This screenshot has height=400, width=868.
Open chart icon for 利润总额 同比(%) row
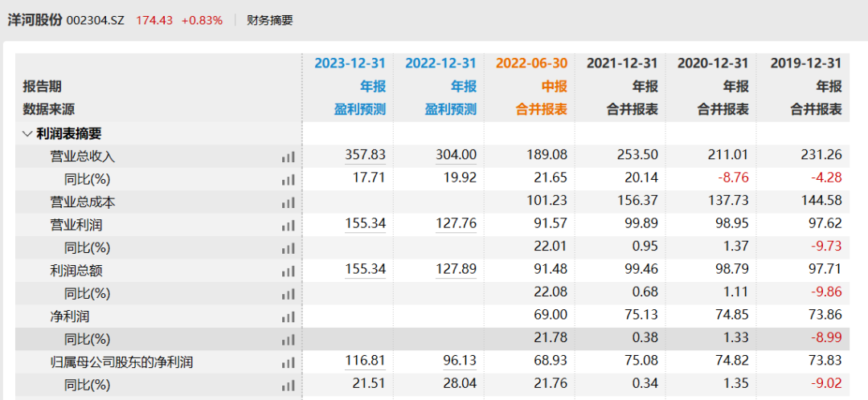pos(288,294)
